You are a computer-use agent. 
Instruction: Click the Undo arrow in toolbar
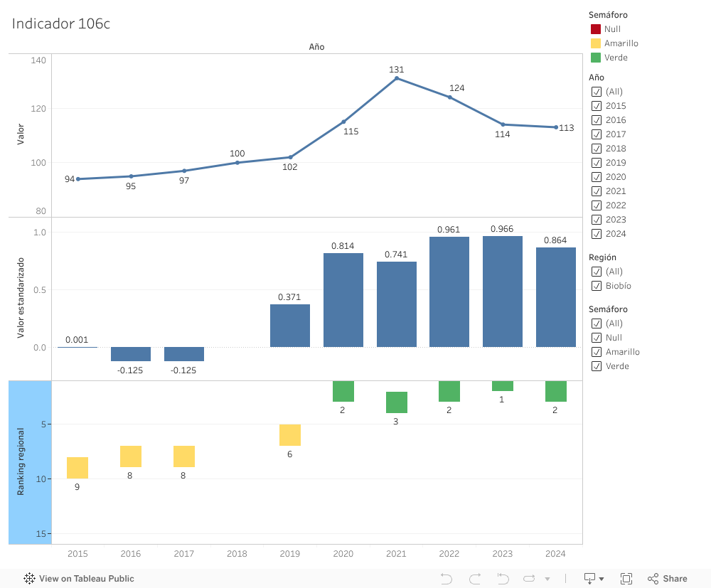point(447,579)
